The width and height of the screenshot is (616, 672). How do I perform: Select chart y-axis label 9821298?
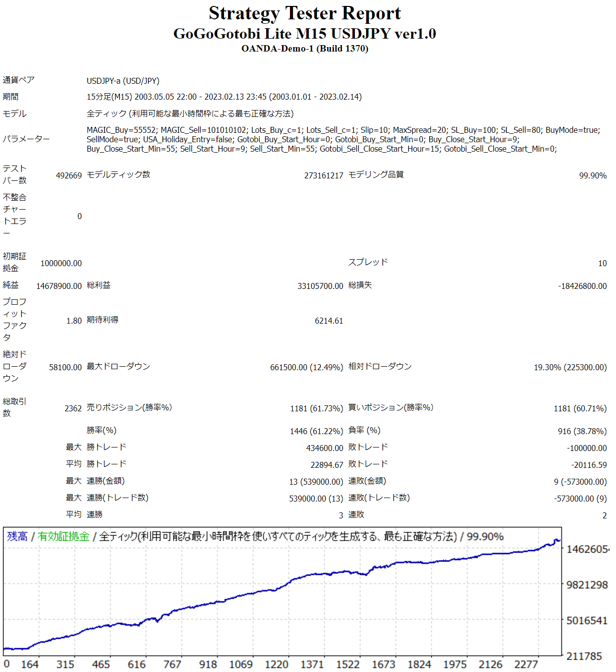[587, 585]
